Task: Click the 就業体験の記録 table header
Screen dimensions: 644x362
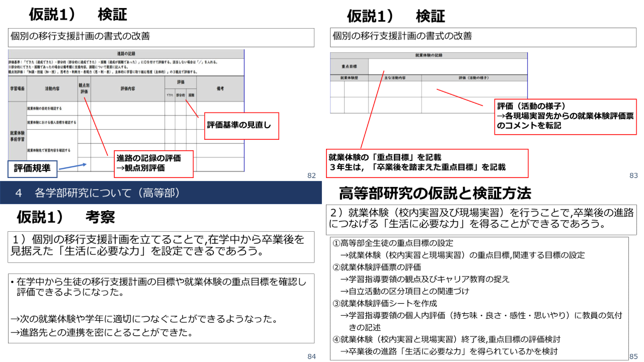Action: pyautogui.click(x=429, y=55)
